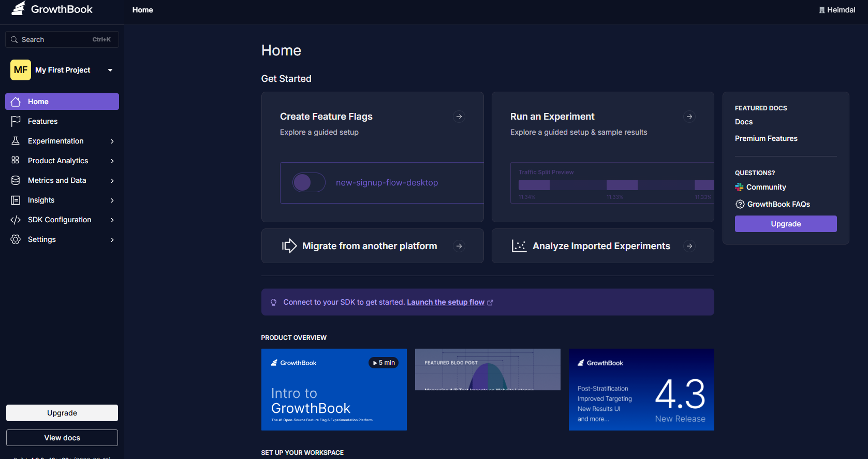This screenshot has height=459, width=868.
Task: Click the lightbulb icon in SDK banner
Action: point(274,302)
